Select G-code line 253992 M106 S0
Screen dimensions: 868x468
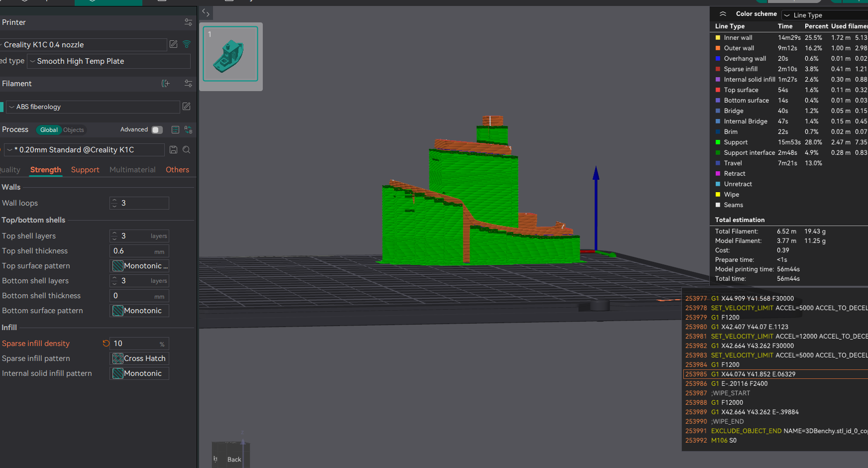(776, 441)
